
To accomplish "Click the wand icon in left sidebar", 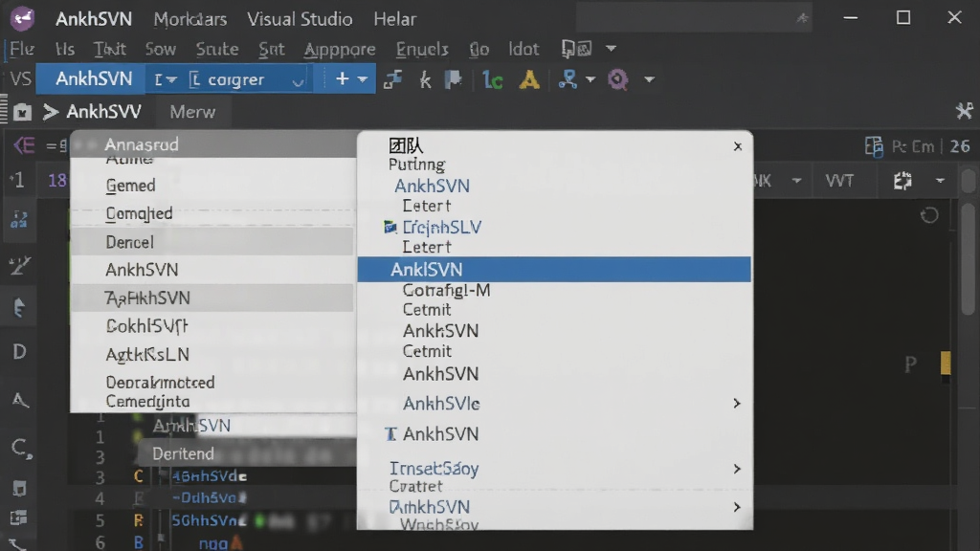I will click(x=19, y=266).
